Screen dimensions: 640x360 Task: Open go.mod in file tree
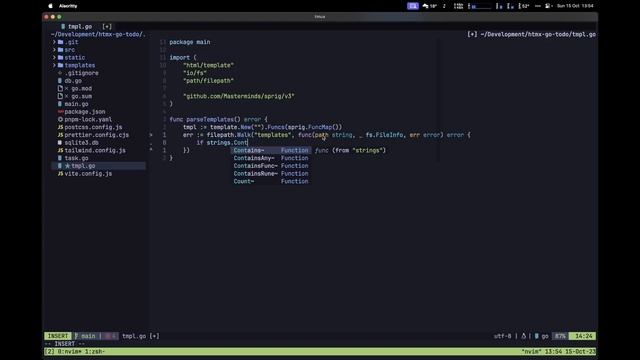coord(82,89)
